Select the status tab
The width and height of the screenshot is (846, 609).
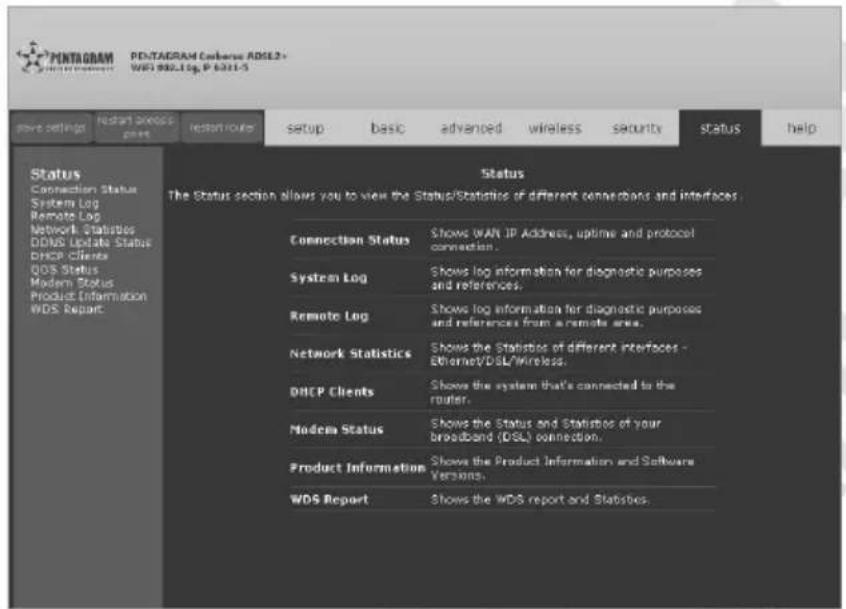click(720, 128)
